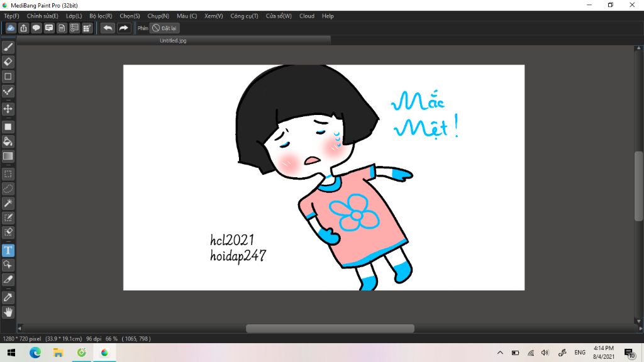Click the 4:14 PM clock in taskbar
The image size is (644, 362).
603,348
